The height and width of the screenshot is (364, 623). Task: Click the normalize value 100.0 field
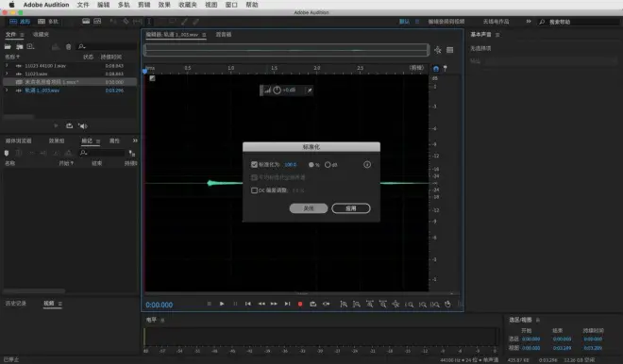click(290, 164)
